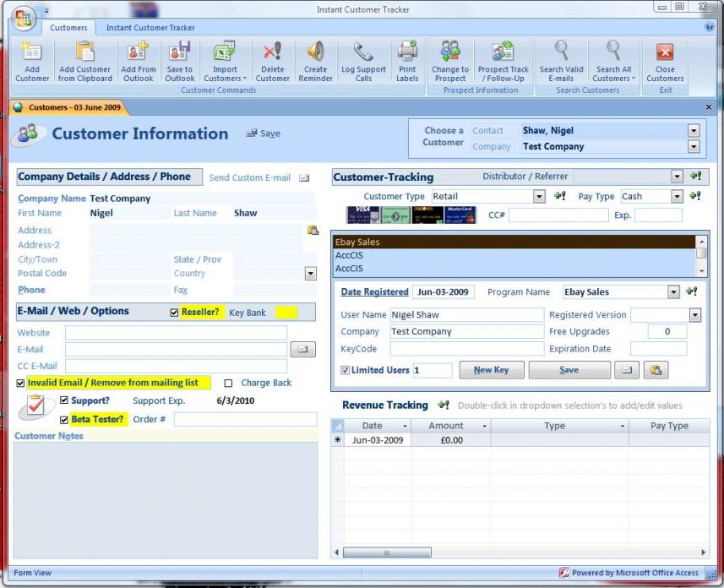This screenshot has height=588, width=724.
Task: Expand the Customer Type dropdown
Action: coord(539,196)
